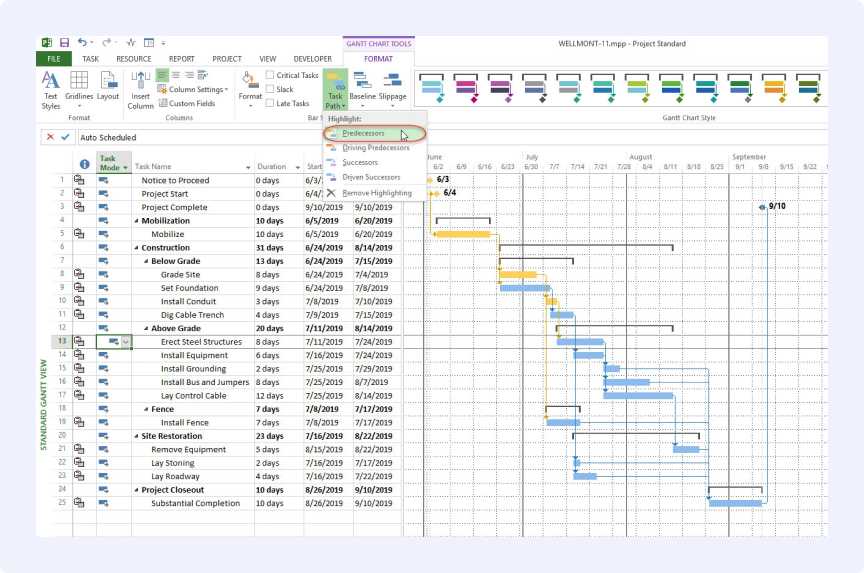Click the Custom Fields button
864x573 pixels.
point(190,103)
